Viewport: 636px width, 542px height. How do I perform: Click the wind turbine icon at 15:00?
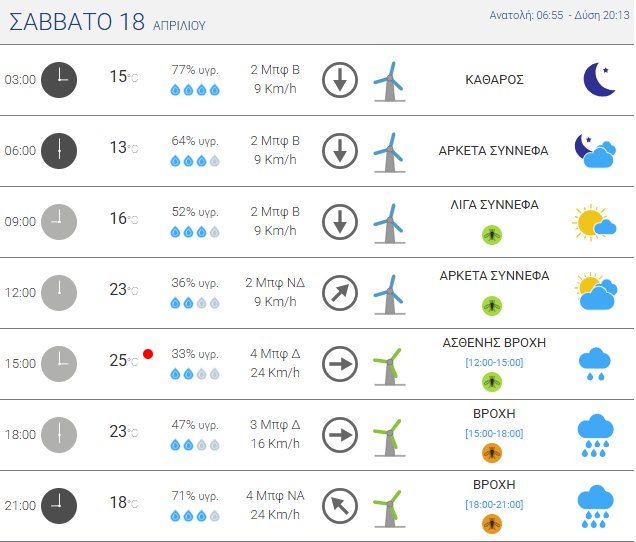click(388, 363)
